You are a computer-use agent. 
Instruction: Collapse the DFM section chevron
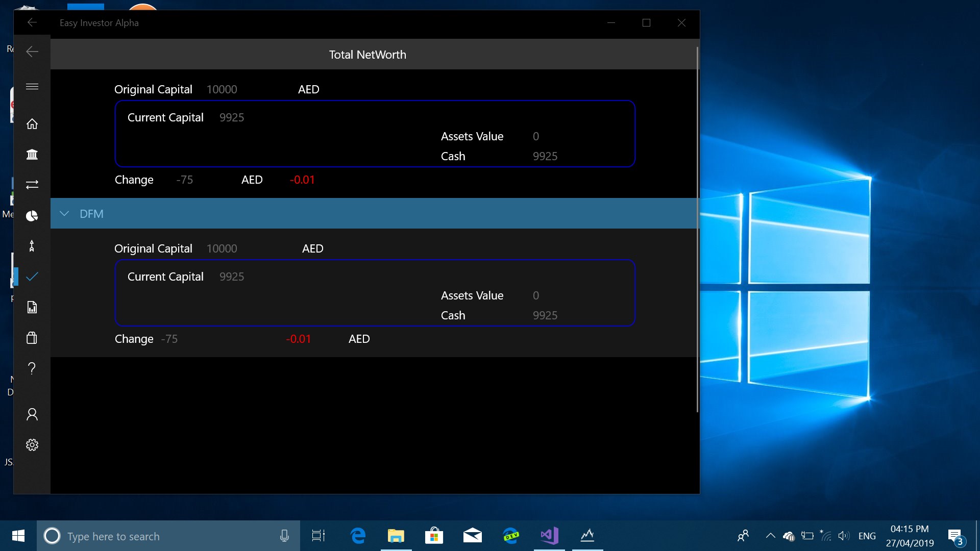click(64, 214)
